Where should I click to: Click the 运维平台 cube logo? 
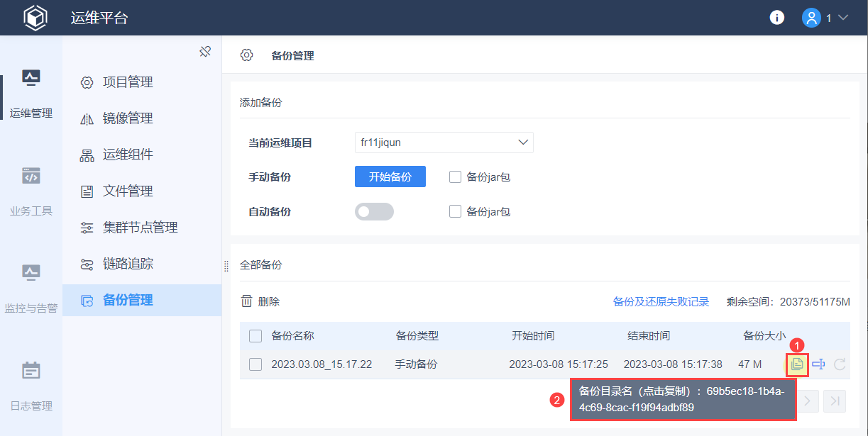pyautogui.click(x=35, y=18)
